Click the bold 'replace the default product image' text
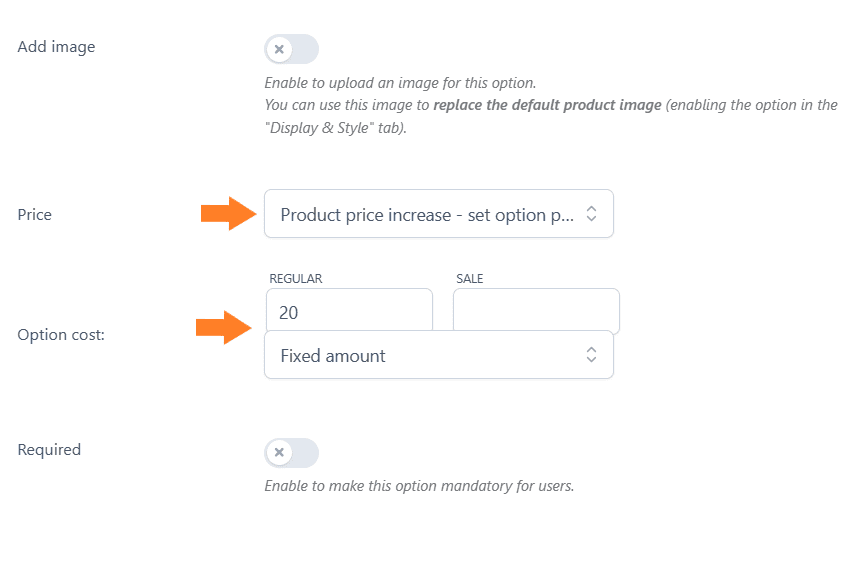The height and width of the screenshot is (566, 852). tap(547, 105)
